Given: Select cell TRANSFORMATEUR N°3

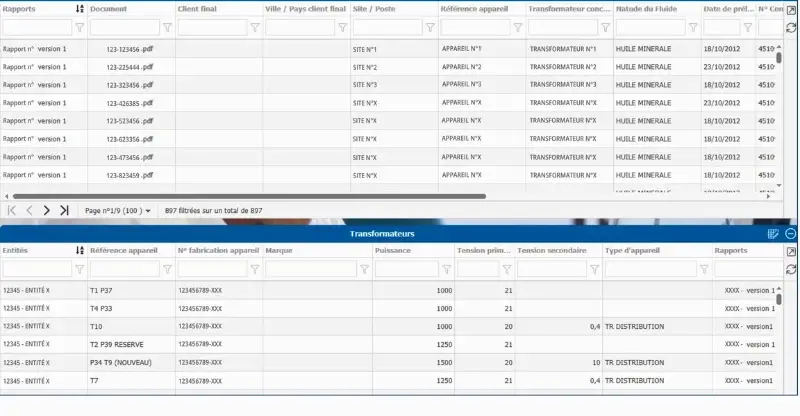Looking at the screenshot, I should click(x=563, y=85).
